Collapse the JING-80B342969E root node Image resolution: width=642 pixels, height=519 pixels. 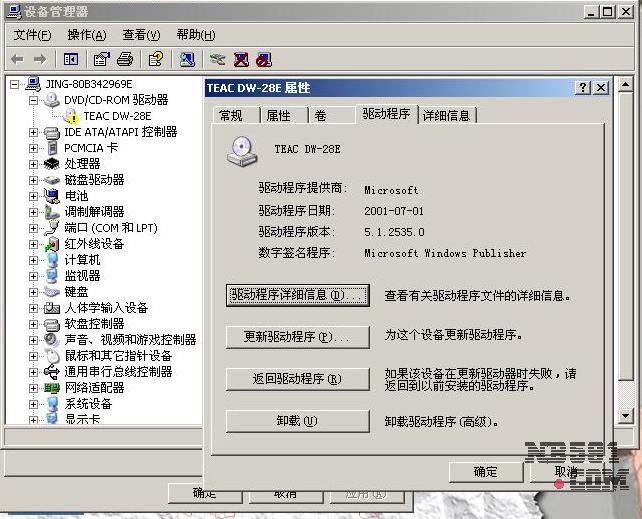coord(15,84)
